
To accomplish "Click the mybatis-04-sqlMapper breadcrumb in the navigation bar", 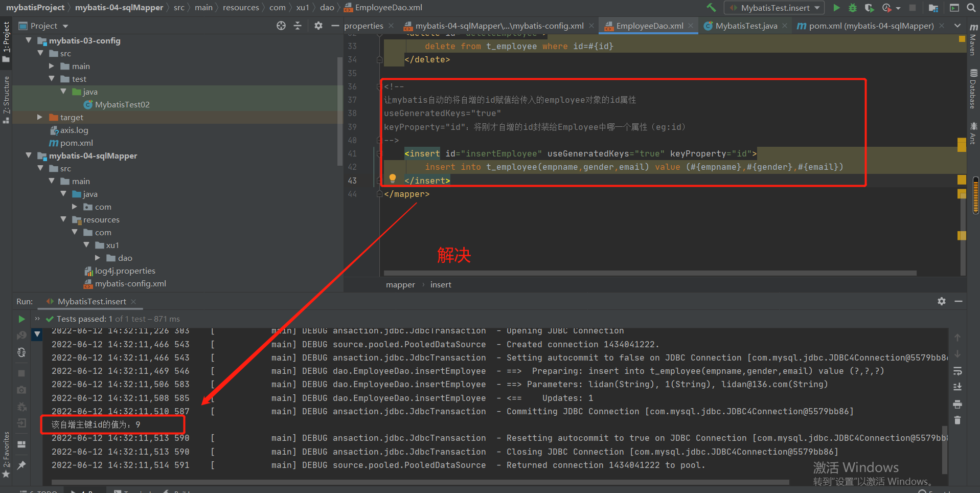I will 119,8.
